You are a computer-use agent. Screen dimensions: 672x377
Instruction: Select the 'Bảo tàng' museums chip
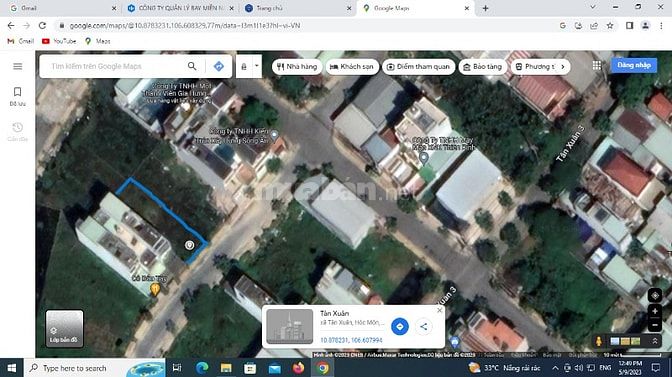(x=483, y=66)
